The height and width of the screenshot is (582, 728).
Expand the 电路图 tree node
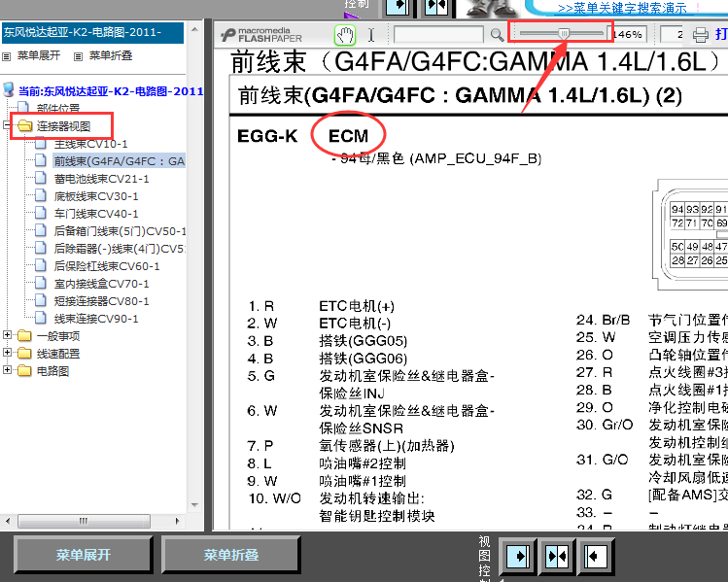7,370
